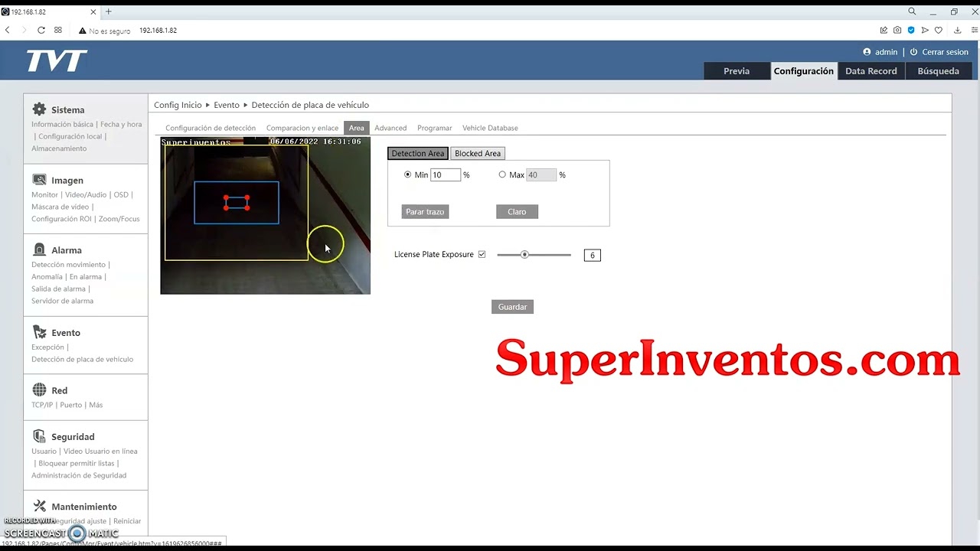Open the Configuración ROI link
This screenshot has height=551, width=980.
(x=63, y=219)
